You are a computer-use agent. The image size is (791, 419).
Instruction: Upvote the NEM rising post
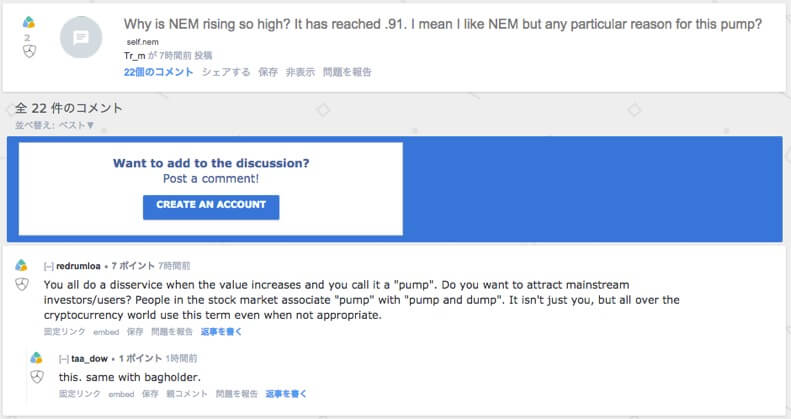click(29, 22)
